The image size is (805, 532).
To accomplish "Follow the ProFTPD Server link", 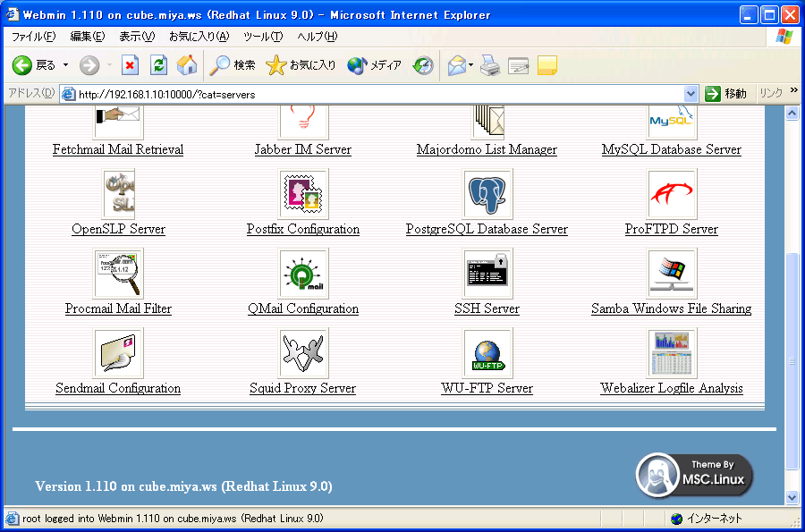I will coord(672,229).
